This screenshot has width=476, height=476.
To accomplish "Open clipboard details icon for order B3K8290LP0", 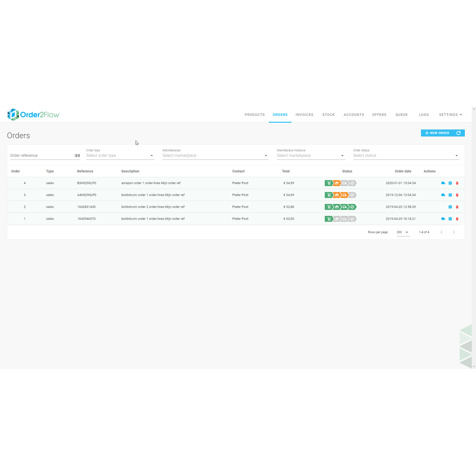I will (x=450, y=183).
